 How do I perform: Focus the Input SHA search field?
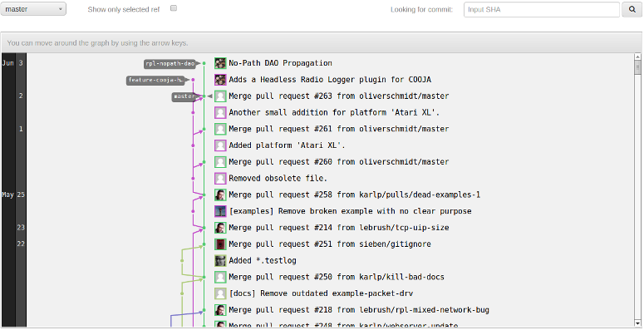541,9
